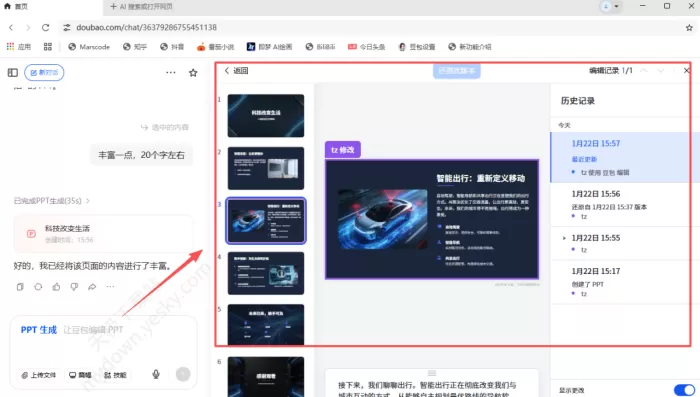Open the 番茄小说 bookmark
700x397 pixels.
[216, 46]
